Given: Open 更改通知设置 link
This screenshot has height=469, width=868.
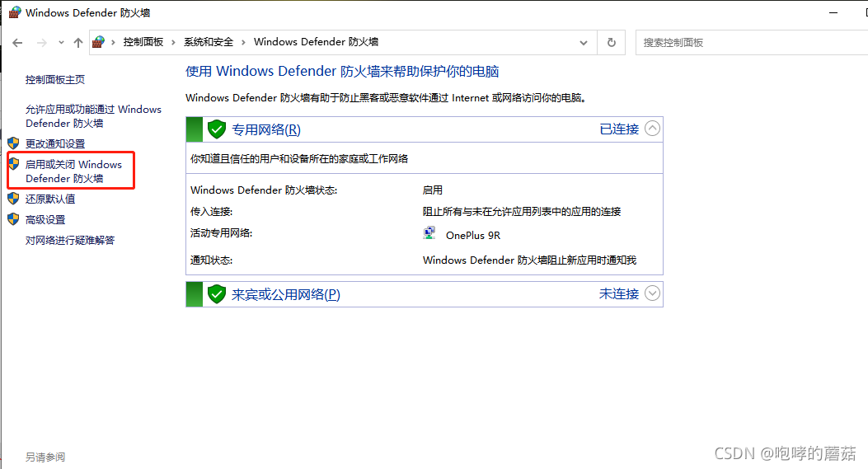Looking at the screenshot, I should [55, 144].
